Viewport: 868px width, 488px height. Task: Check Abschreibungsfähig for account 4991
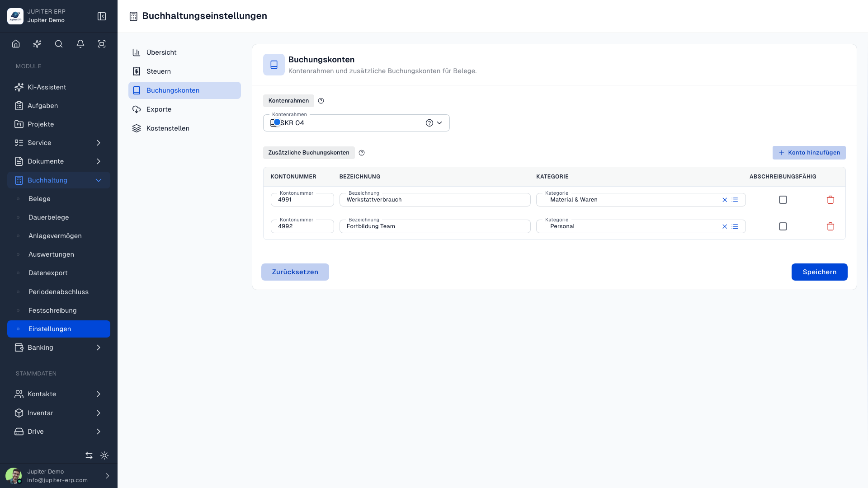click(783, 200)
